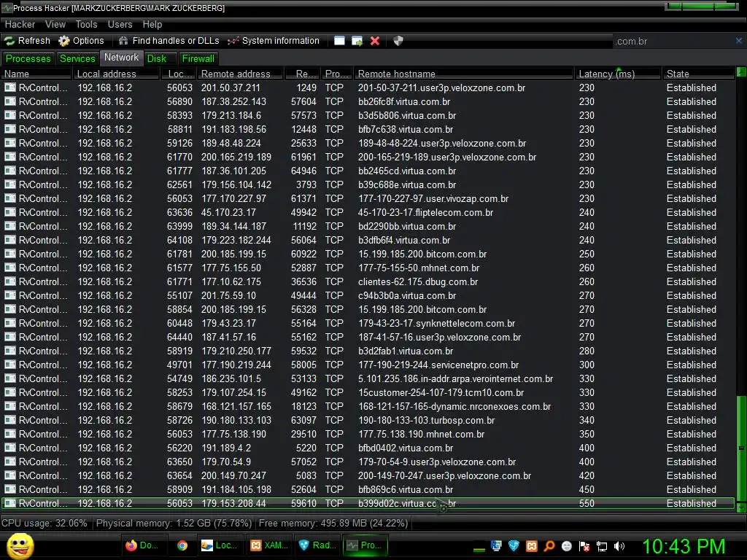Click RvControl icon in 45.170.23.17 row
Image resolution: width=747 pixels, height=560 pixels.
click(x=10, y=212)
